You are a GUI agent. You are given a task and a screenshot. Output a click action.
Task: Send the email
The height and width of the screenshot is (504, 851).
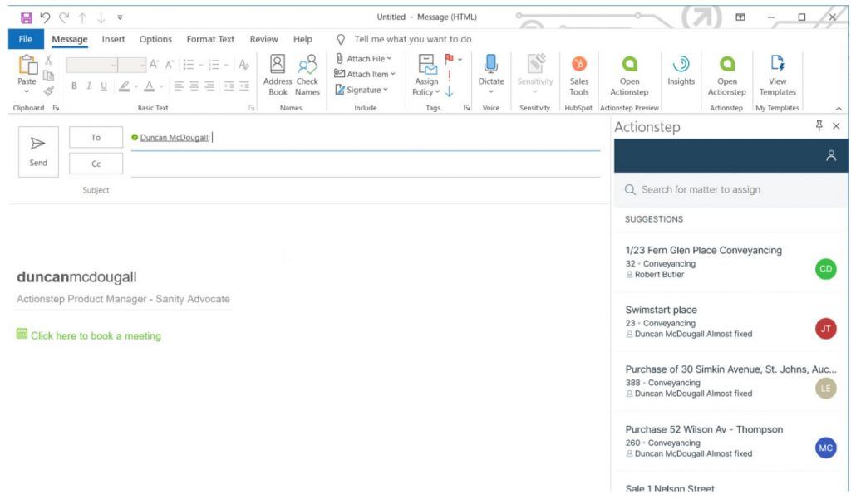[x=38, y=152]
